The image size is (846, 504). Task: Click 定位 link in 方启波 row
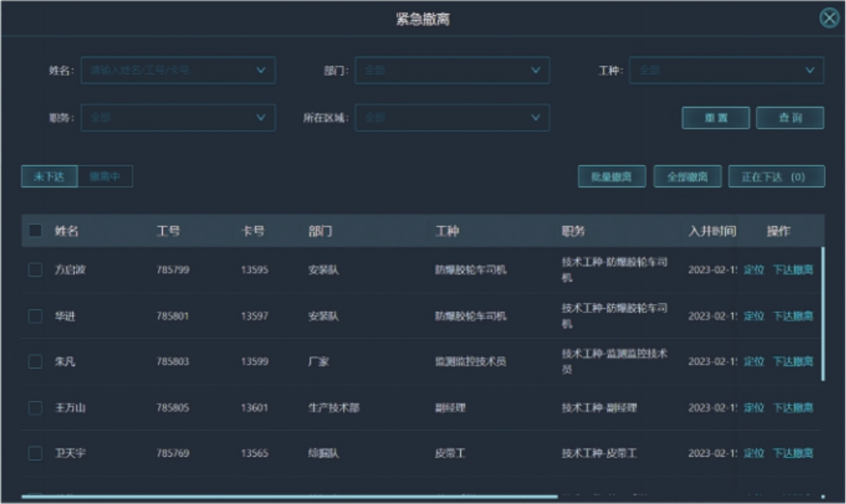click(754, 270)
